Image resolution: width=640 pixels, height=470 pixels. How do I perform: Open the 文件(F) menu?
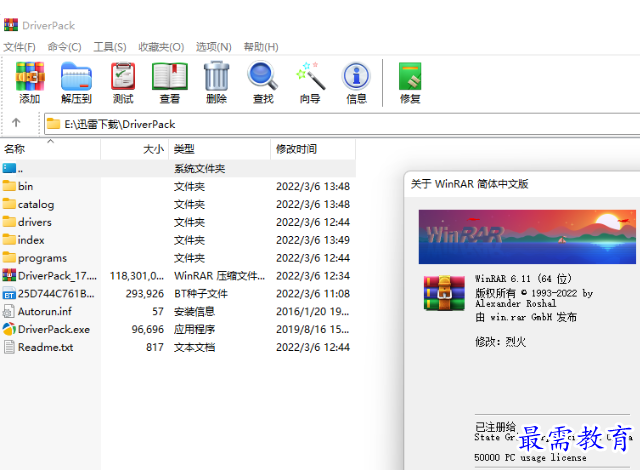(x=19, y=47)
